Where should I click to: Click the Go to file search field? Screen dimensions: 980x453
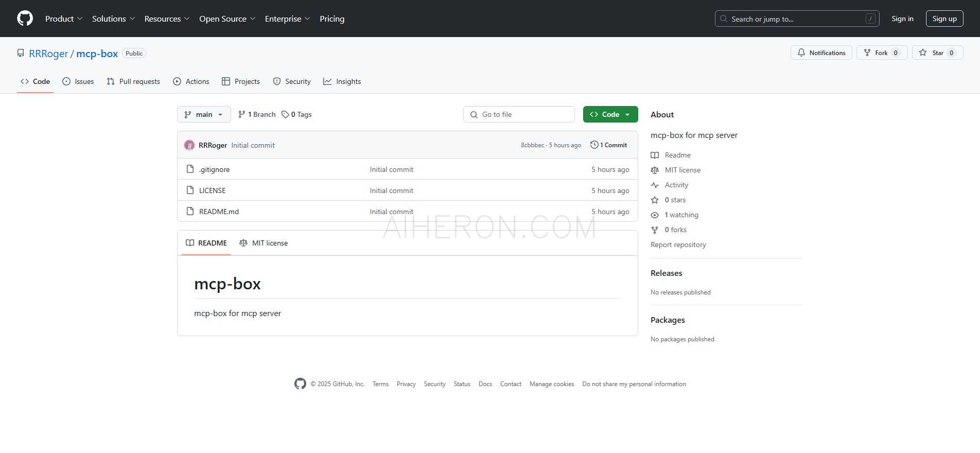click(x=519, y=114)
